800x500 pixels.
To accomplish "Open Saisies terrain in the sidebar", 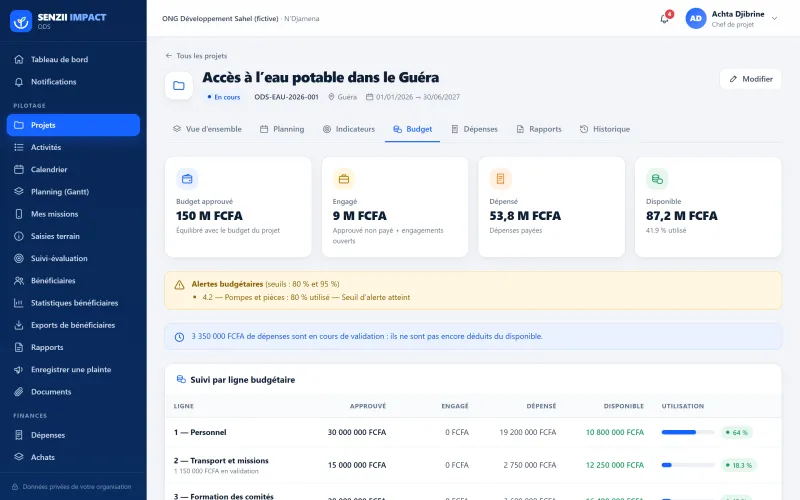I will [x=73, y=236].
